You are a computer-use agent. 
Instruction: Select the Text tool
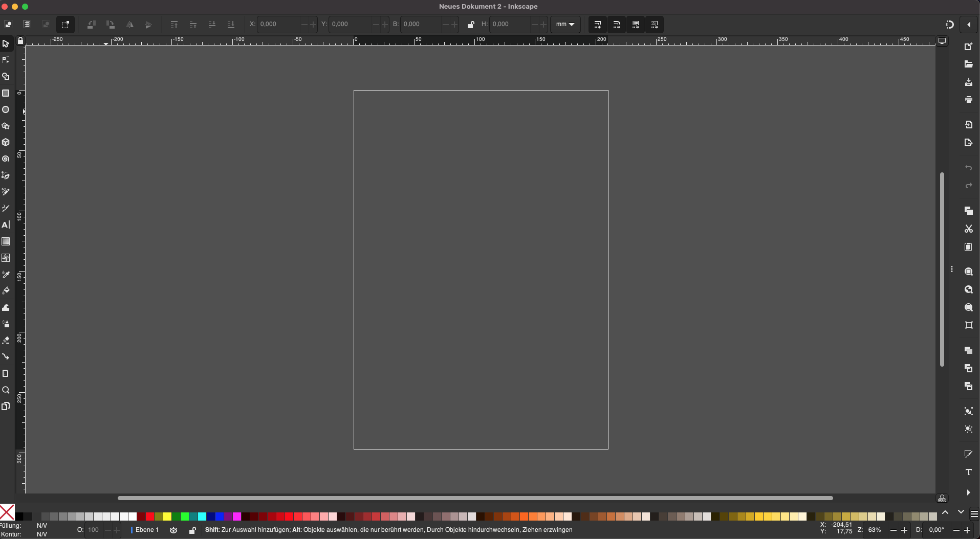click(x=6, y=225)
